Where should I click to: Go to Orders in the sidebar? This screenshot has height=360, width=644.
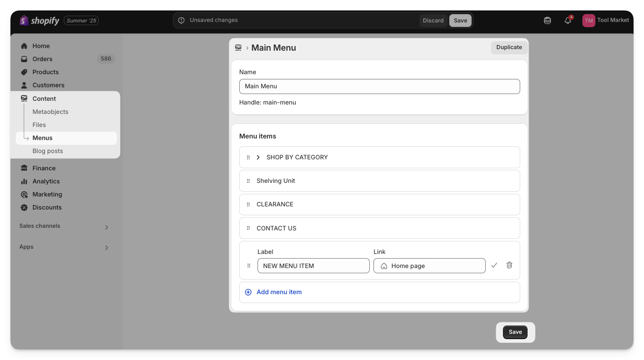pyautogui.click(x=42, y=59)
